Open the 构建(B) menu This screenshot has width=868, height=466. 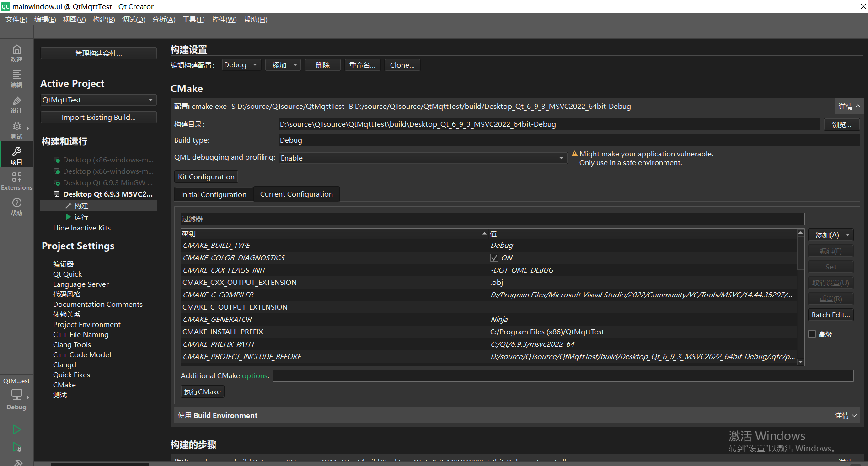[x=104, y=19]
